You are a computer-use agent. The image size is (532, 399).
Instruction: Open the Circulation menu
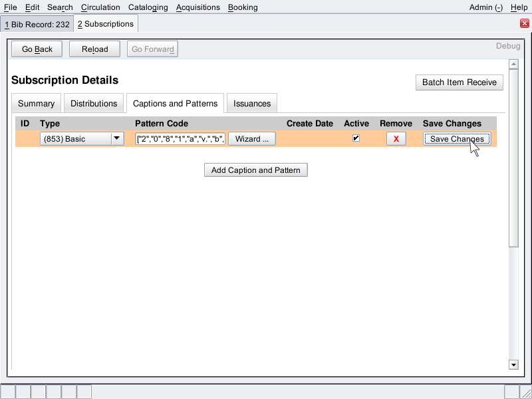click(100, 7)
